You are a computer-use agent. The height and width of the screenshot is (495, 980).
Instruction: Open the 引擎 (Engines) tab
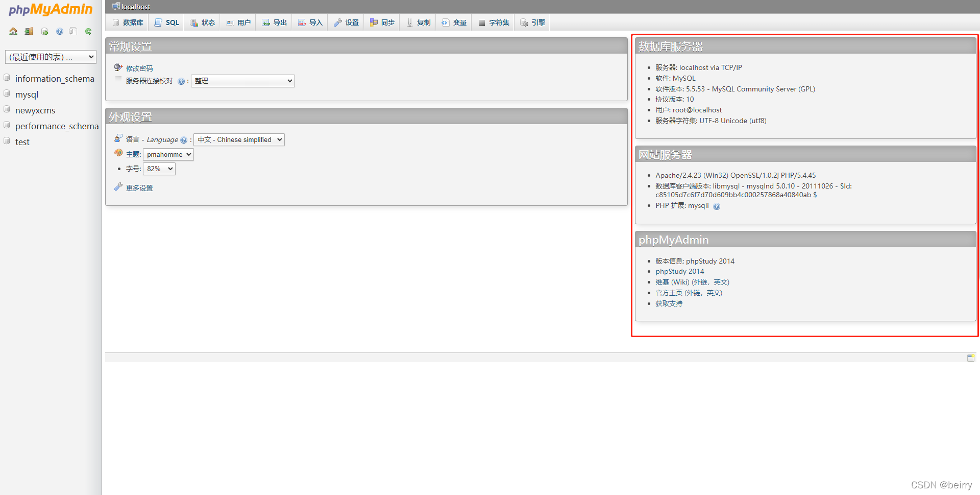[x=532, y=22]
